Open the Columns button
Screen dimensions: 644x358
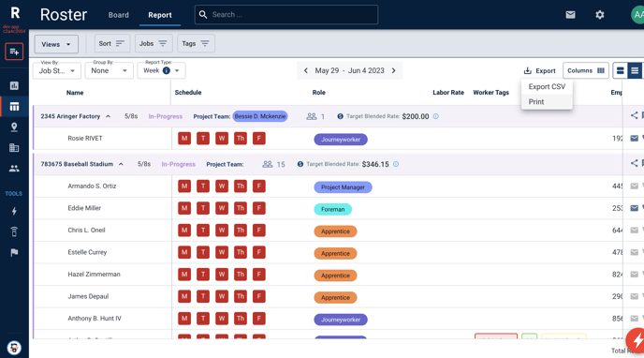pos(586,70)
